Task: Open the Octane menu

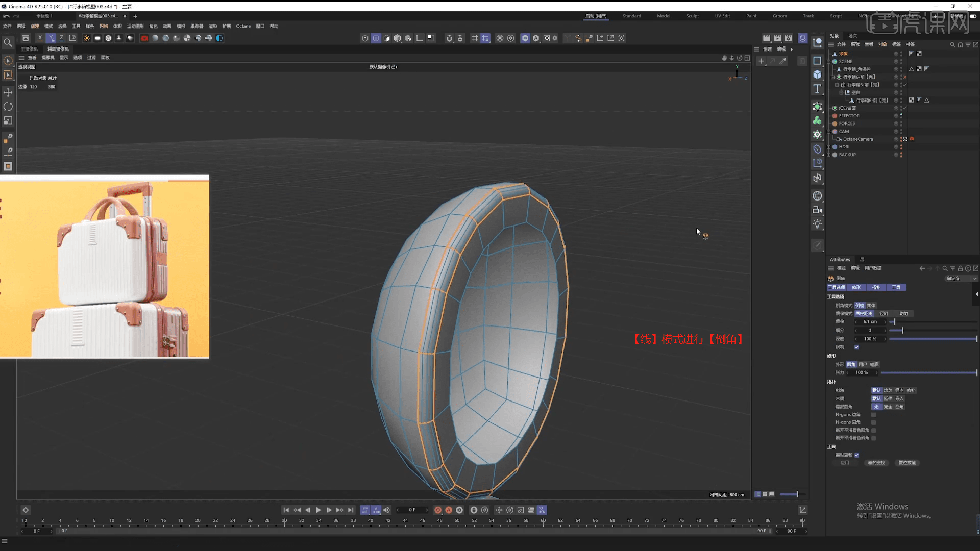Action: tap(243, 26)
